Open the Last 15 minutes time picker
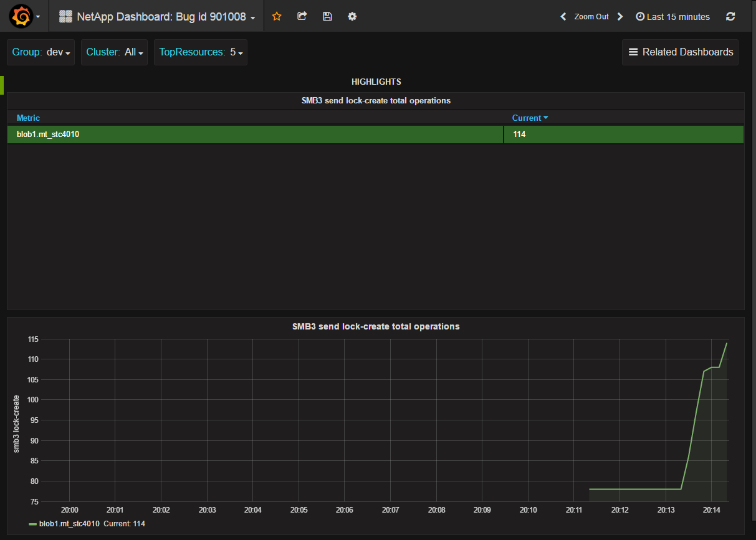 [x=672, y=17]
